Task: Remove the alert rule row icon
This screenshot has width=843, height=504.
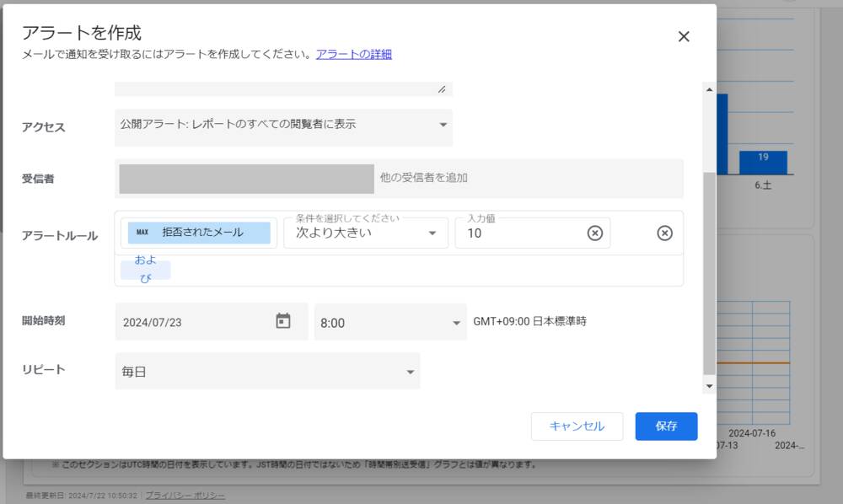Action: pos(664,233)
